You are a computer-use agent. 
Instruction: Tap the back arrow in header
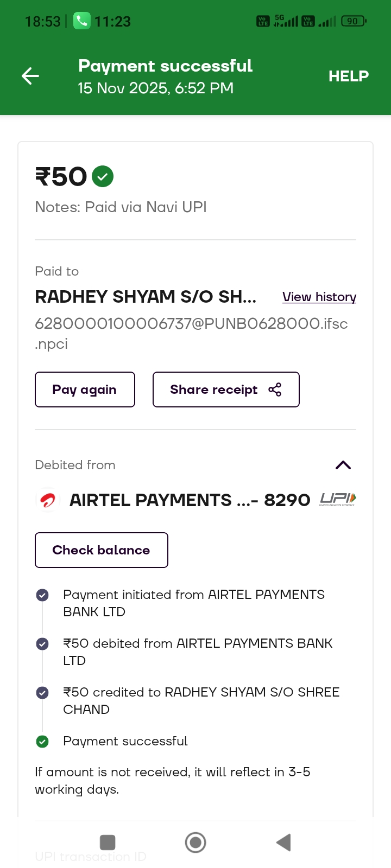[x=30, y=76]
